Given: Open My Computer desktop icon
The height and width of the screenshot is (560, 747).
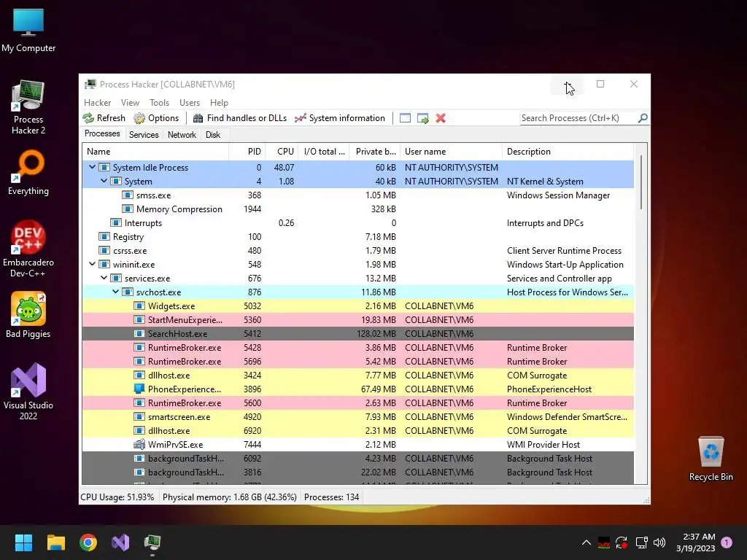Looking at the screenshot, I should [28, 31].
